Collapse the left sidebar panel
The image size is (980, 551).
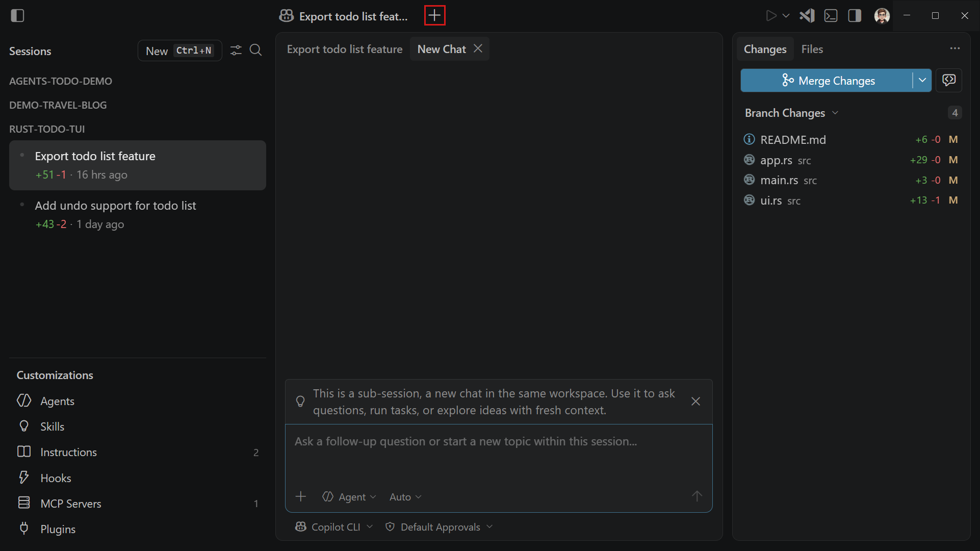click(17, 15)
